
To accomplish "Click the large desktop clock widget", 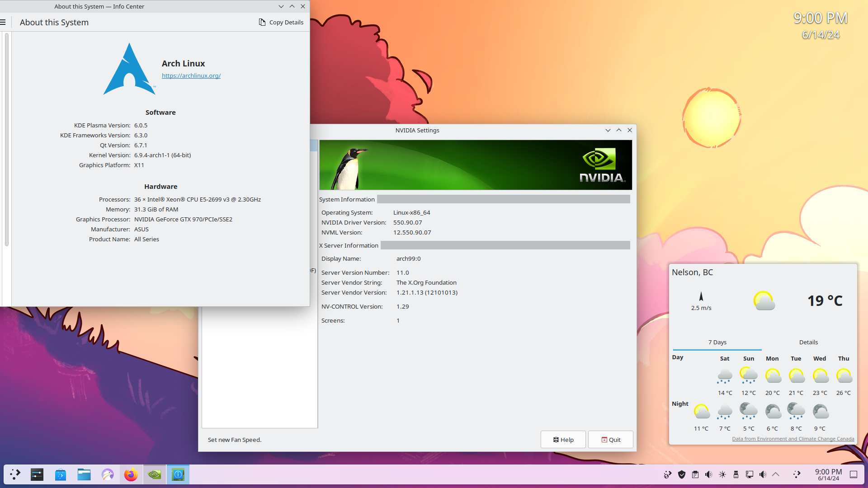I will coord(821,25).
